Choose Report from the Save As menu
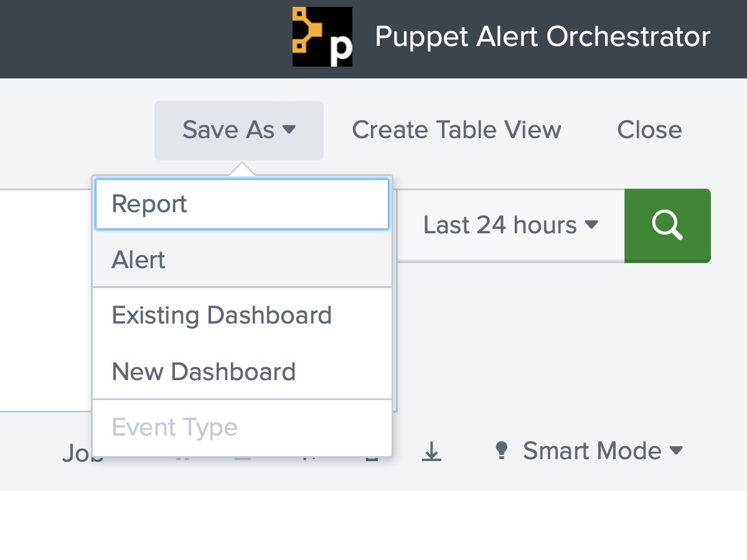The height and width of the screenshot is (560, 747). tap(242, 204)
